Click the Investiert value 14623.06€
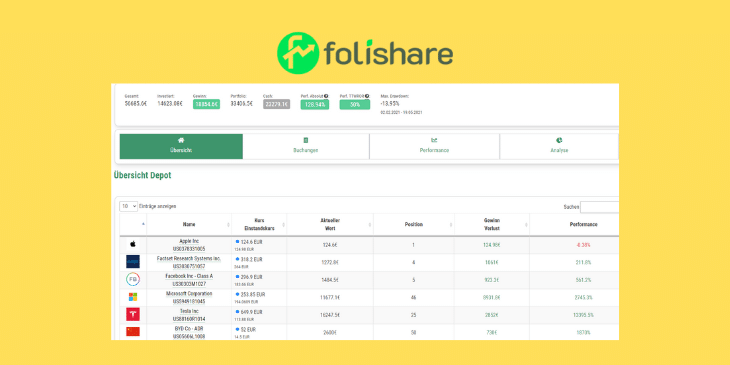The width and height of the screenshot is (730, 365). 170,103
